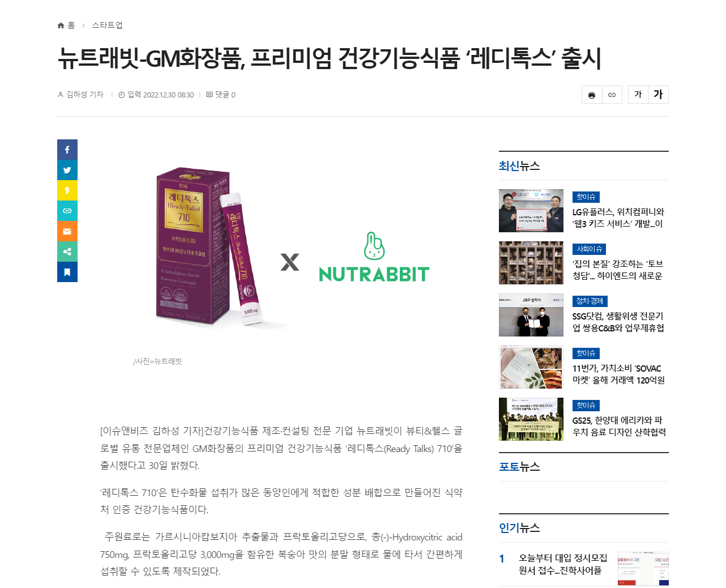This screenshot has height=588, width=726.
Task: Copy URL with top link button
Action: (612, 95)
